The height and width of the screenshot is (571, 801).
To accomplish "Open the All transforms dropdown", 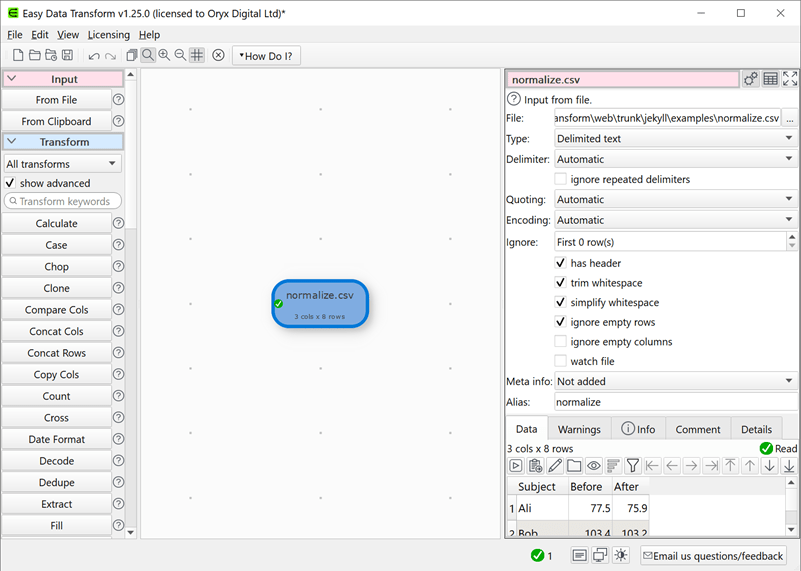I will pos(63,164).
